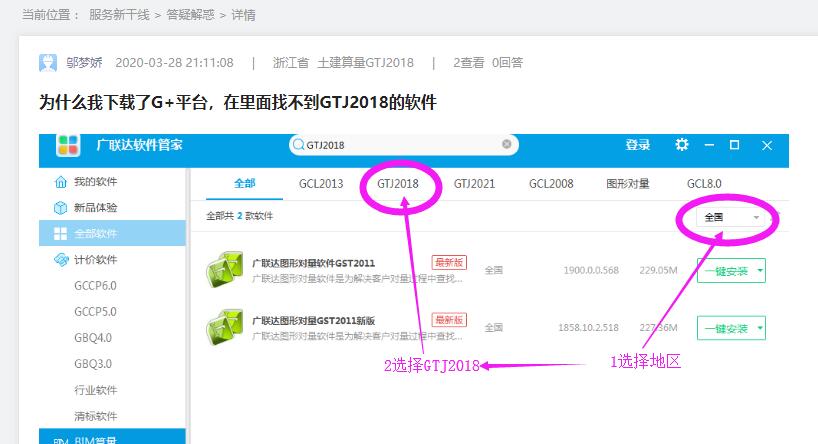
Task: Click the GST2011新版 software icon
Action: point(225,327)
